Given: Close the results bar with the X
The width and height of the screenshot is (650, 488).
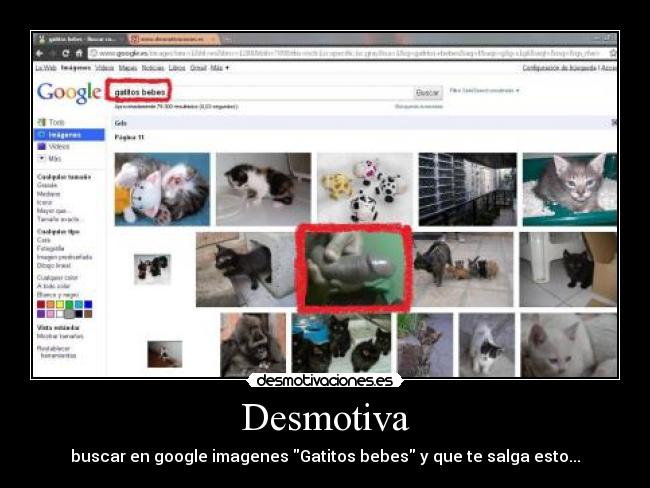Looking at the screenshot, I should pyautogui.click(x=614, y=122).
